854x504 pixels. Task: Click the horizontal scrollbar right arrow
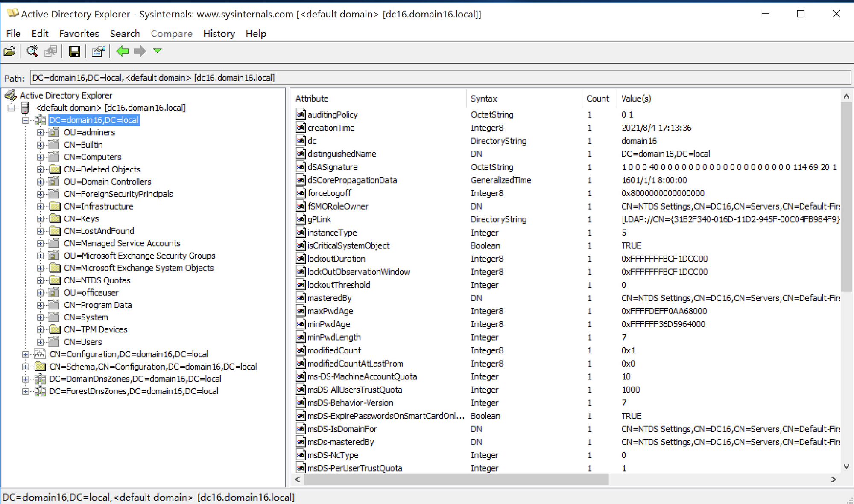(x=834, y=480)
